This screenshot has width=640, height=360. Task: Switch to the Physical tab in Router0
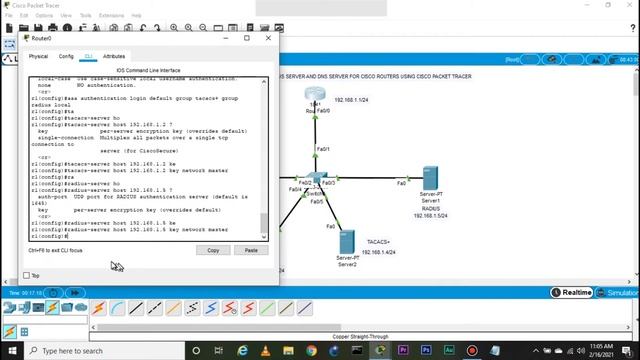38,56
